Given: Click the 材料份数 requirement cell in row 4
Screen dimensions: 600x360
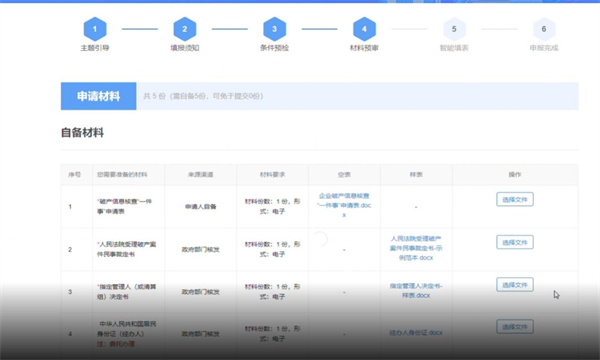Looking at the screenshot, I should (272, 334).
